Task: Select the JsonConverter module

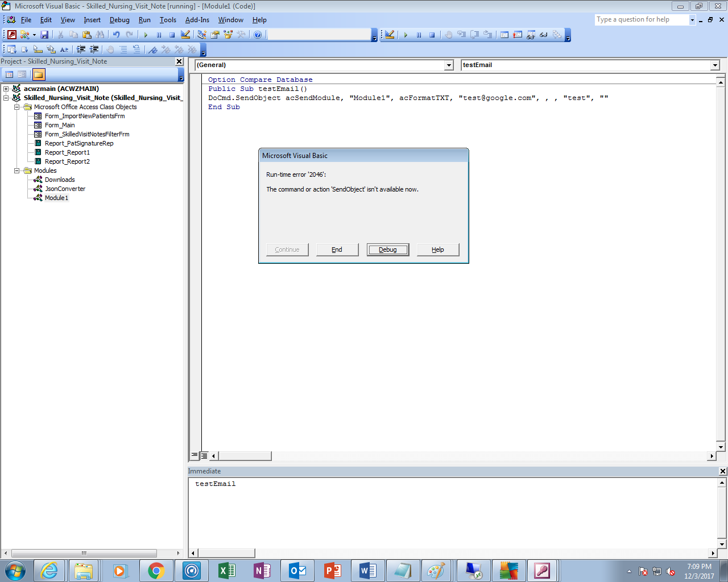Action: click(65, 189)
